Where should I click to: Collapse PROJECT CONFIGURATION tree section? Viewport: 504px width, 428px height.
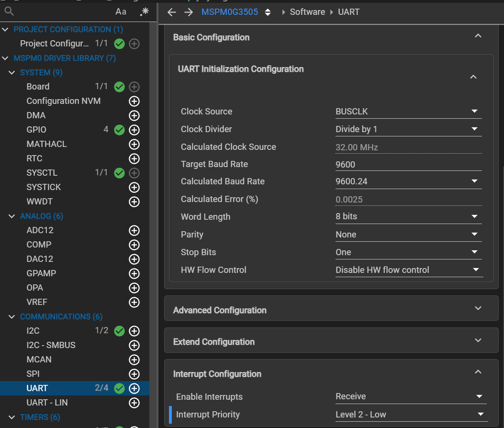[5, 30]
